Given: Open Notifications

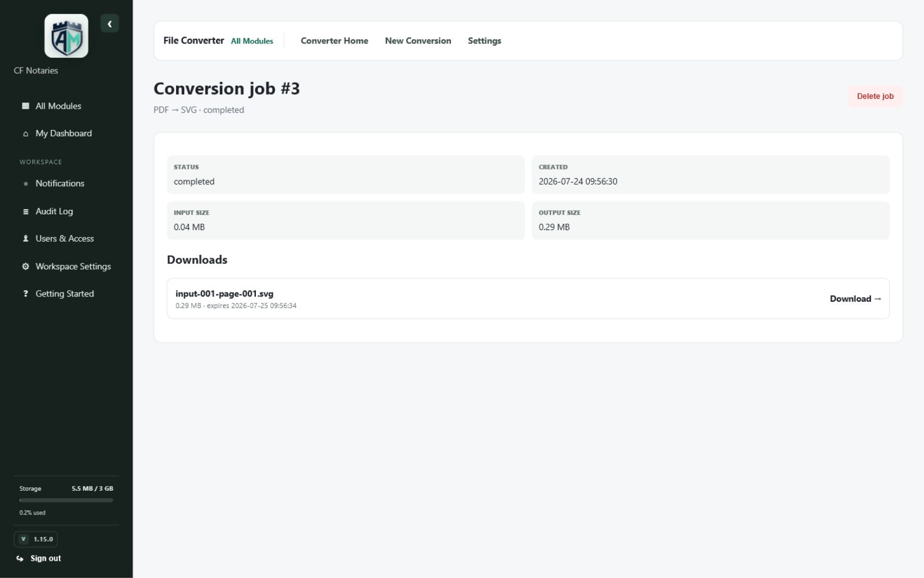Looking at the screenshot, I should (59, 183).
